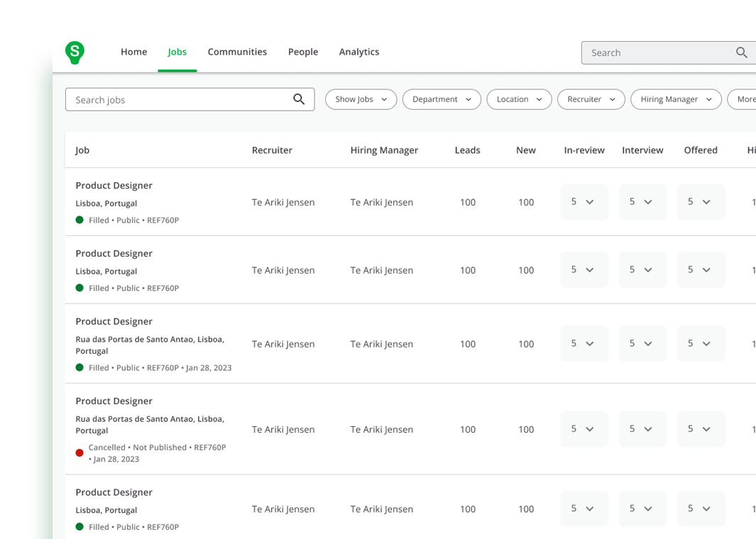The image size is (756, 539).
Task: Expand the Department filter
Action: click(x=442, y=99)
